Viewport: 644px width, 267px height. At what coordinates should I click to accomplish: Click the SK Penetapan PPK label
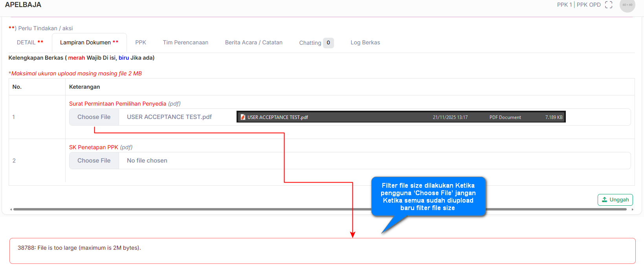94,147
